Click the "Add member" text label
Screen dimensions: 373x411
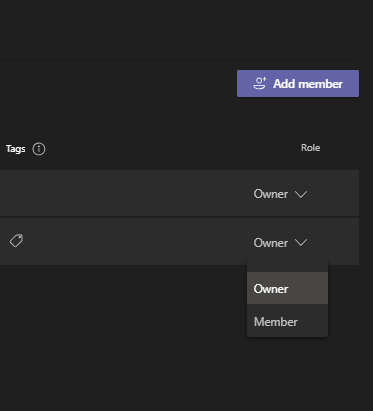(308, 84)
